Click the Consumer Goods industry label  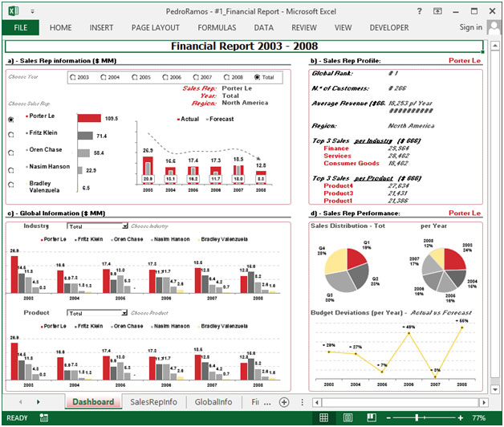[x=352, y=164]
